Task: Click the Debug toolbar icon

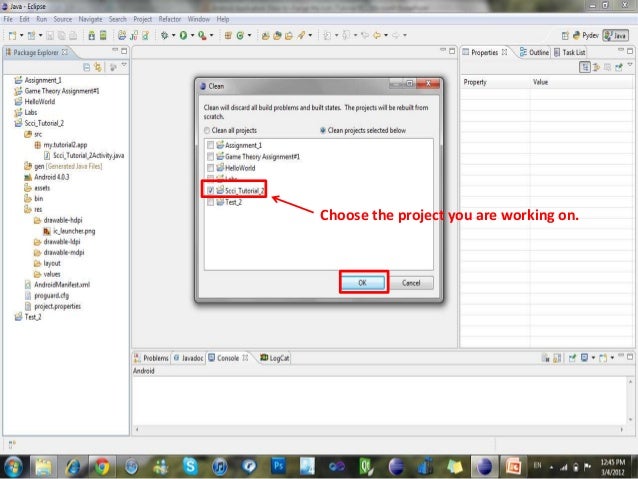Action: 164,36
